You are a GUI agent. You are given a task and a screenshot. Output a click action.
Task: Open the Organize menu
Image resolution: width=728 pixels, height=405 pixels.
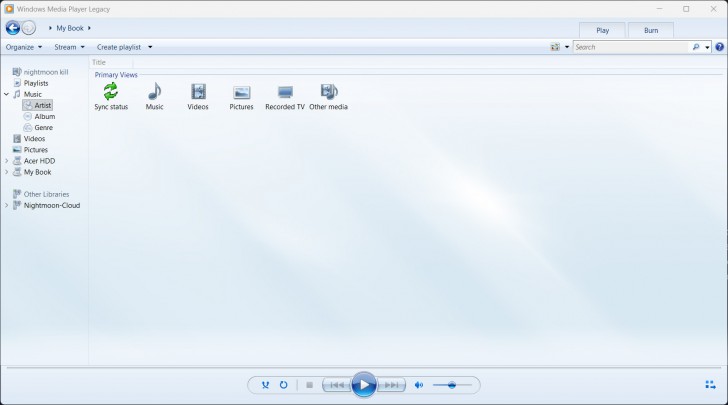point(24,47)
